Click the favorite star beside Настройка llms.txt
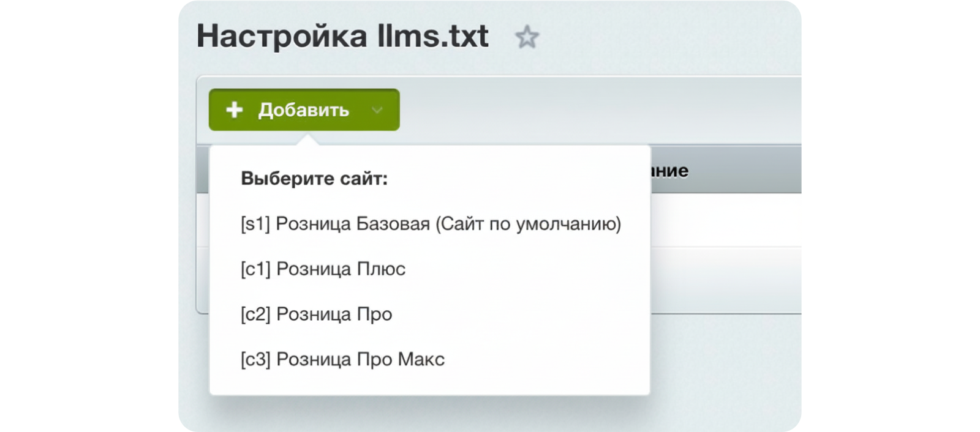The height and width of the screenshot is (432, 980). click(528, 38)
